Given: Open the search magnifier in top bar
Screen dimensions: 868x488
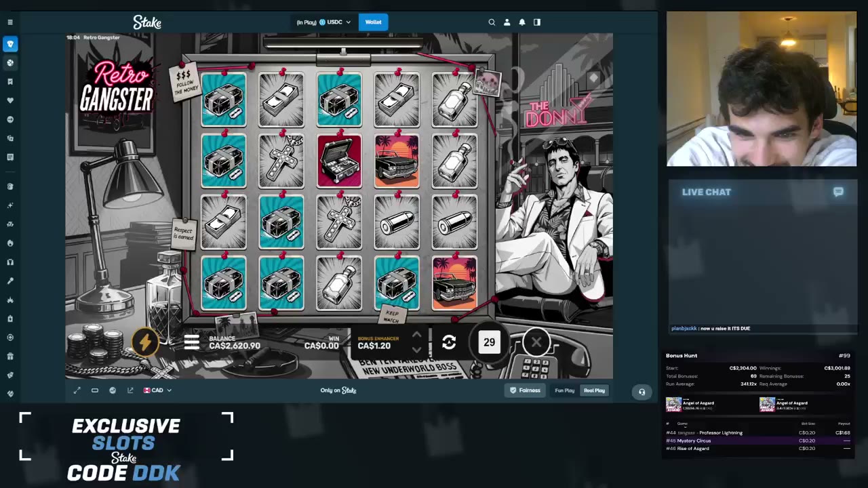Looking at the screenshot, I should (x=492, y=22).
